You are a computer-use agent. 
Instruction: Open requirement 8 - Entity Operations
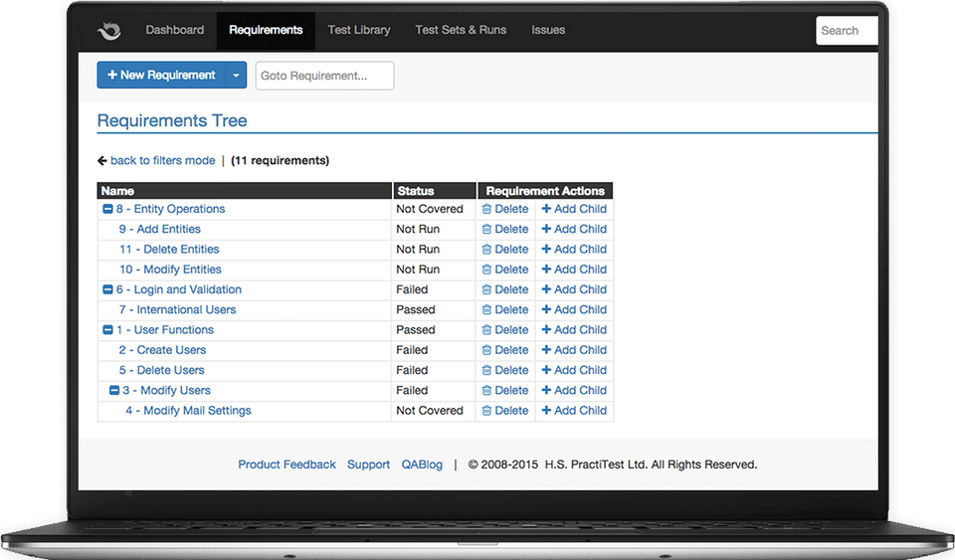point(170,209)
